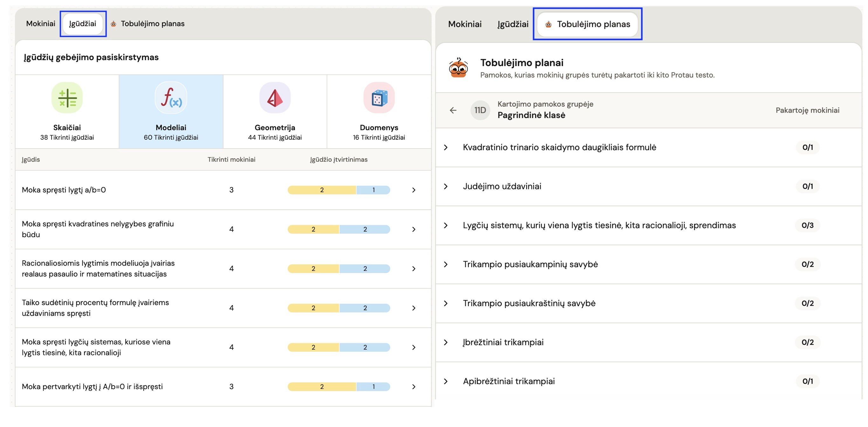The height and width of the screenshot is (427, 868).
Task: Click the back arrow beside 11D
Action: pyautogui.click(x=453, y=110)
